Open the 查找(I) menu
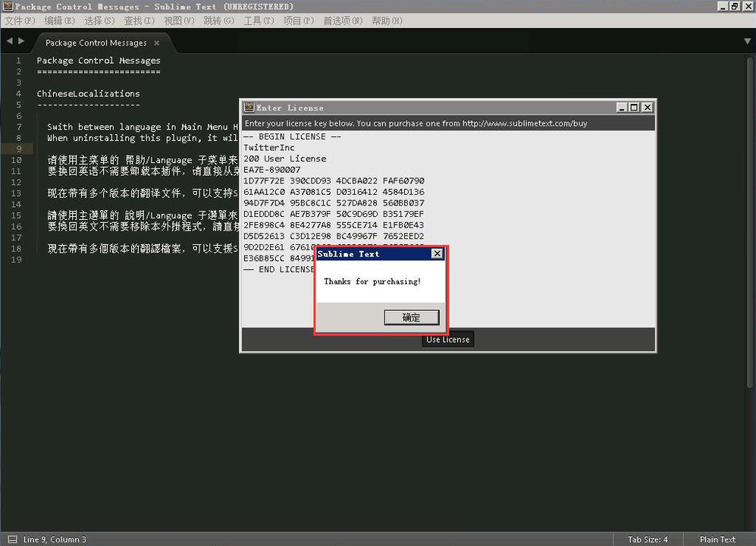Viewport: 756px width, 546px height. (140, 20)
